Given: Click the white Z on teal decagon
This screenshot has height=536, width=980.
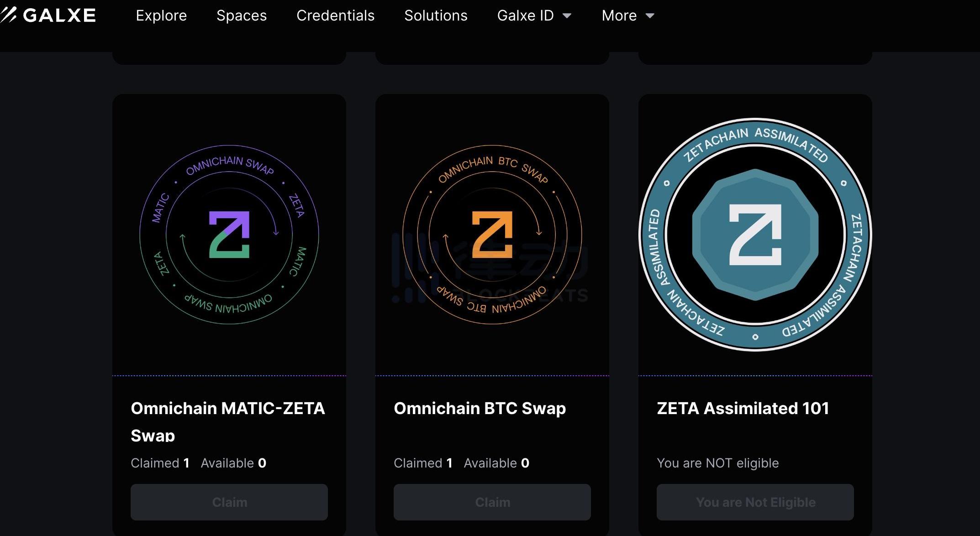Looking at the screenshot, I should [755, 235].
